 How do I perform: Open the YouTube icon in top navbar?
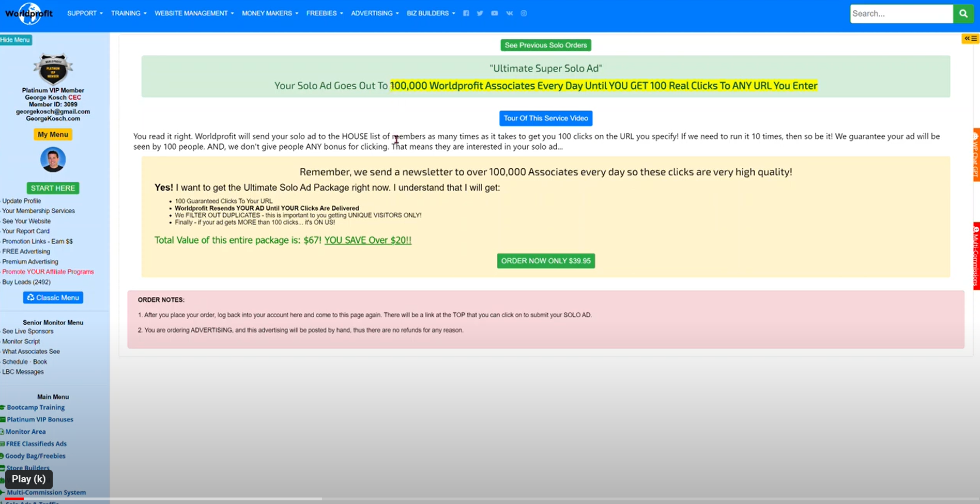(495, 13)
